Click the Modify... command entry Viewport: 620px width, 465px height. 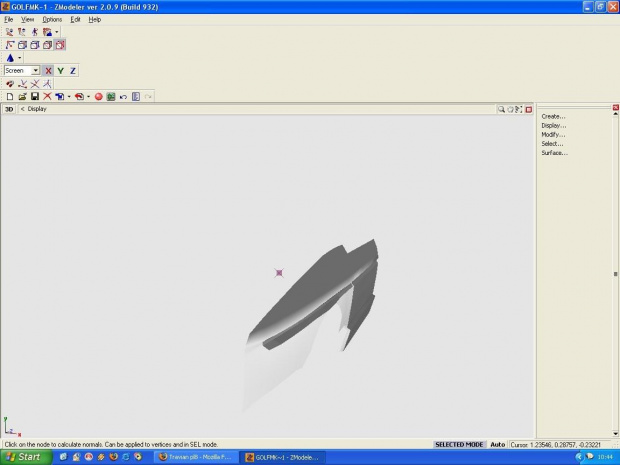[x=553, y=134]
